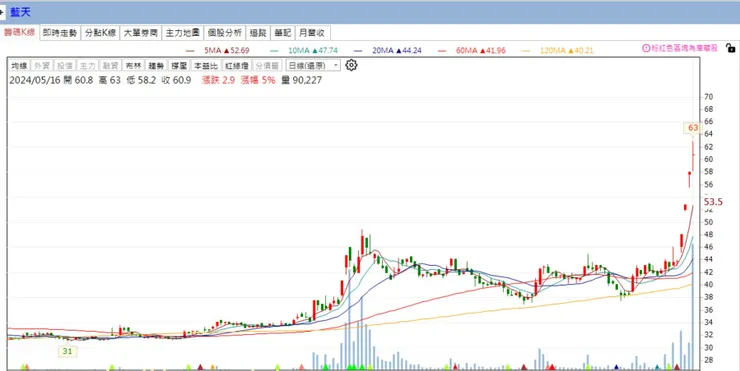Click the 63 high price callout label
Viewport: 740px width, 371px height.
[693, 128]
